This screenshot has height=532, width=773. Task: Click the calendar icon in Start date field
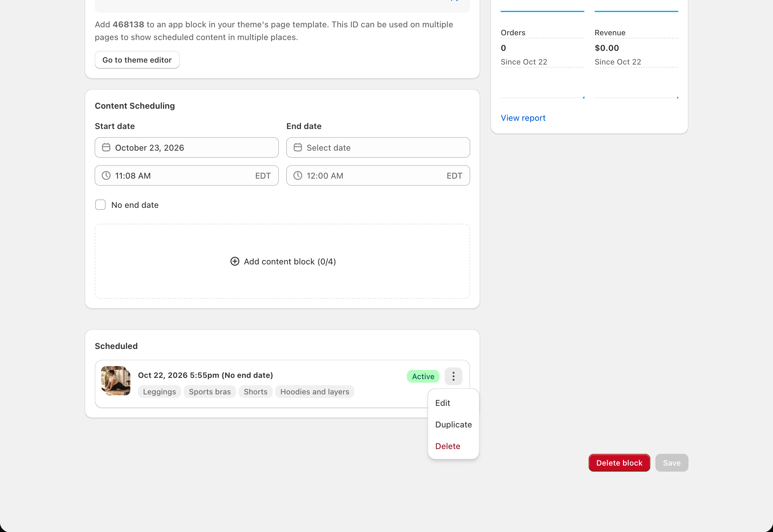106,147
